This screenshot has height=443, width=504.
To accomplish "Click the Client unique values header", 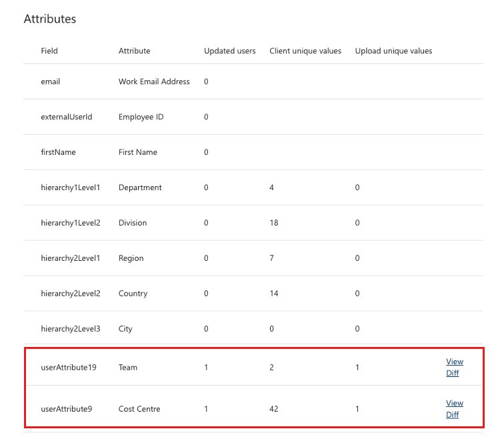I will [x=305, y=51].
